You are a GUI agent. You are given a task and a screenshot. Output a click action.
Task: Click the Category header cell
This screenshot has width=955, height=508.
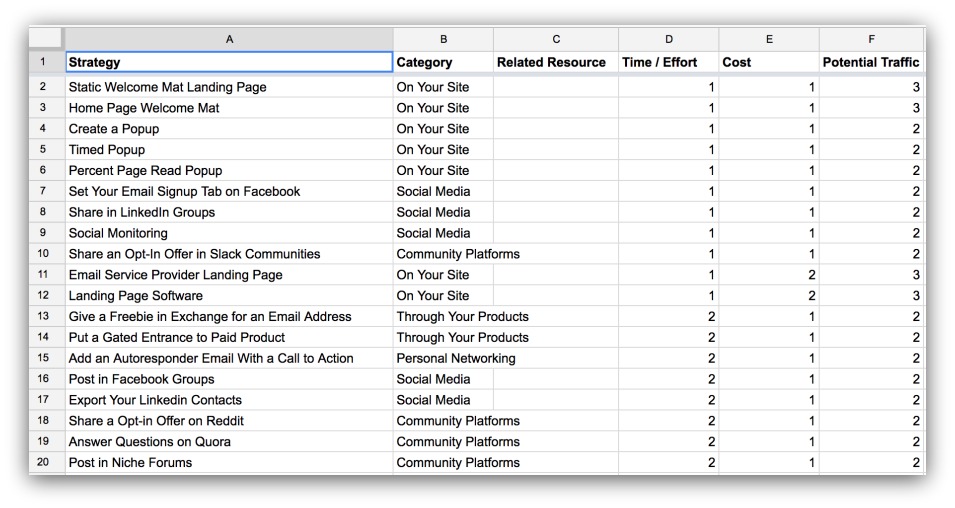[443, 62]
